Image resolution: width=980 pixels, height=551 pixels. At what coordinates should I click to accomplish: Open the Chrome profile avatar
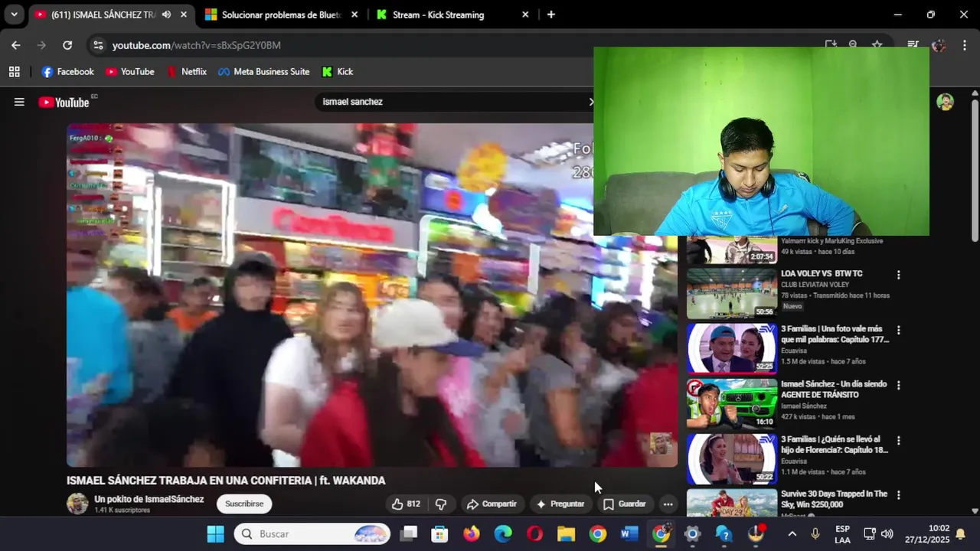[939, 44]
